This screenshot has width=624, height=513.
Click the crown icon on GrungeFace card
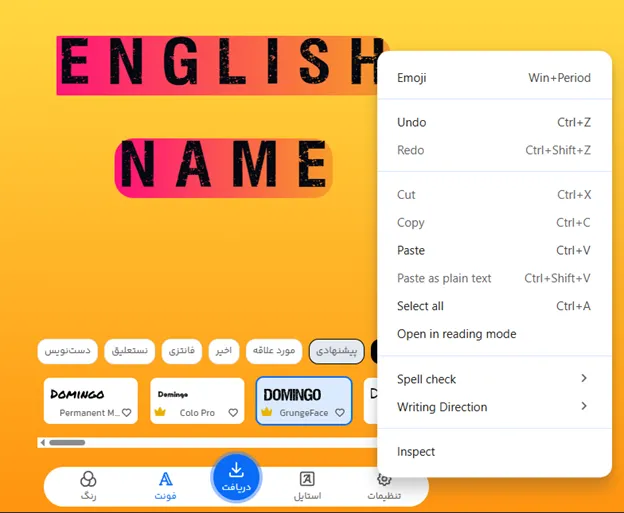click(x=267, y=412)
